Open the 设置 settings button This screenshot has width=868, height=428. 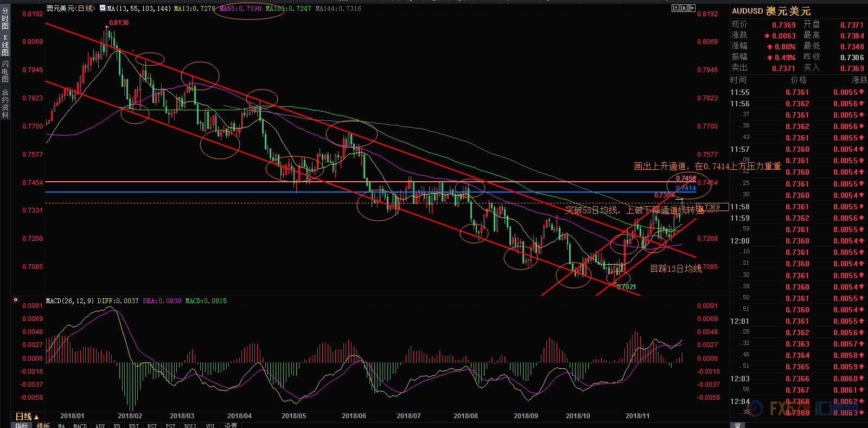tap(231, 425)
